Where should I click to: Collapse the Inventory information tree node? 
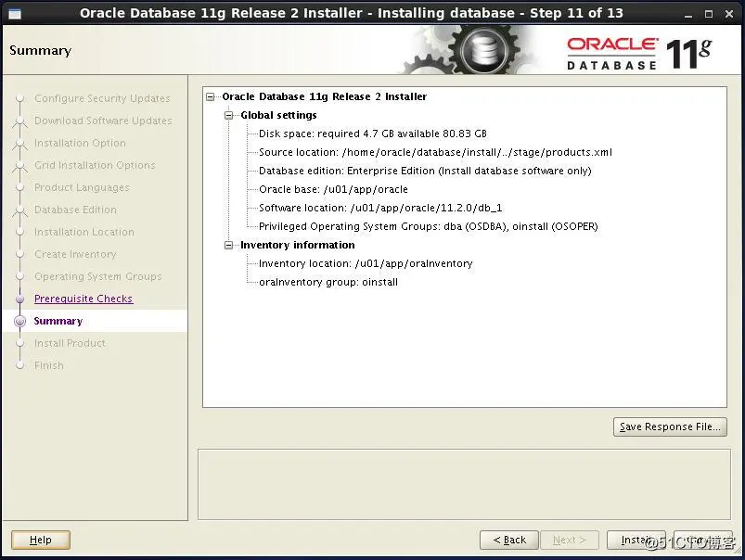click(228, 245)
